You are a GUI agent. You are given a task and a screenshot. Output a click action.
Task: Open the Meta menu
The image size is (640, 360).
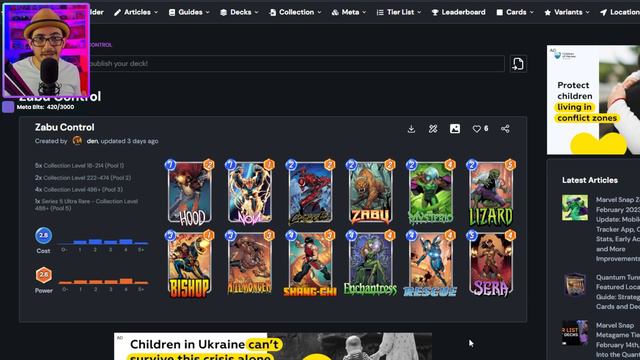tap(349, 12)
